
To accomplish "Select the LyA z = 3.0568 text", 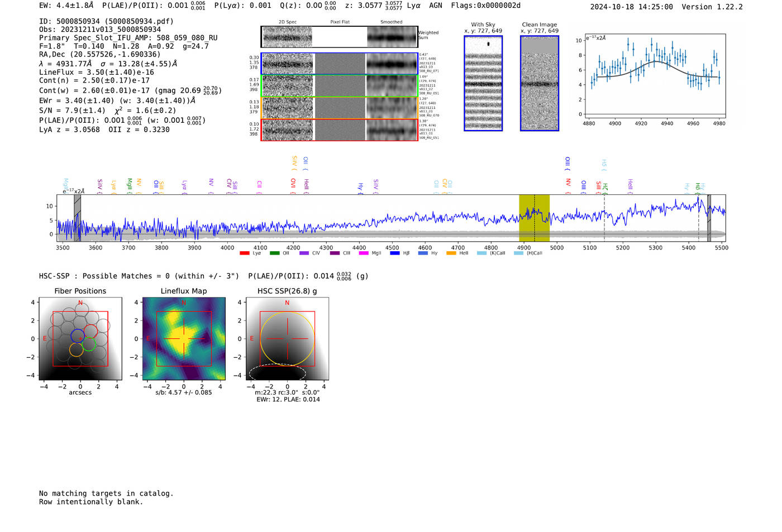I will 69,130.
